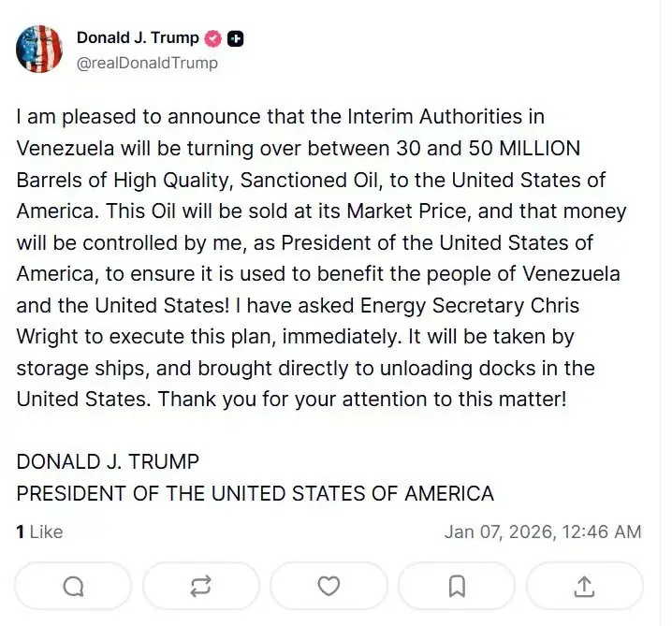Open the profile avatar picture
This screenshot has width=672, height=626.
point(38,50)
